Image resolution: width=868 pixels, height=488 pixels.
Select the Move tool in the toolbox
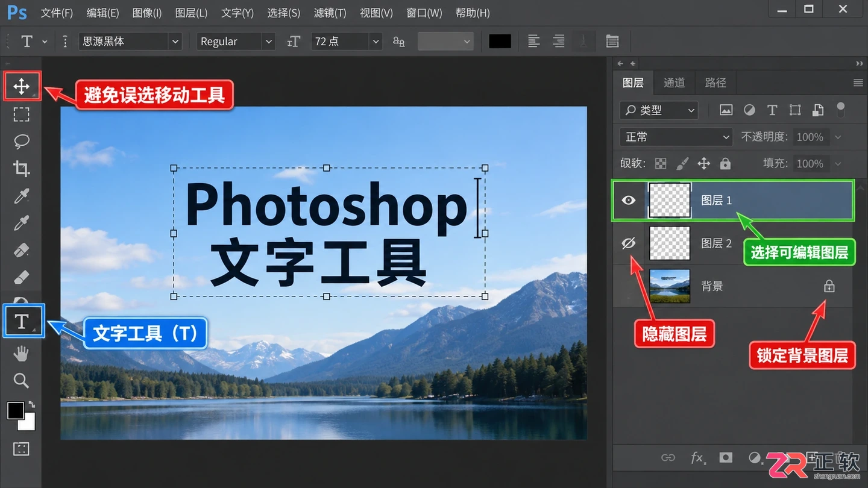(22, 86)
